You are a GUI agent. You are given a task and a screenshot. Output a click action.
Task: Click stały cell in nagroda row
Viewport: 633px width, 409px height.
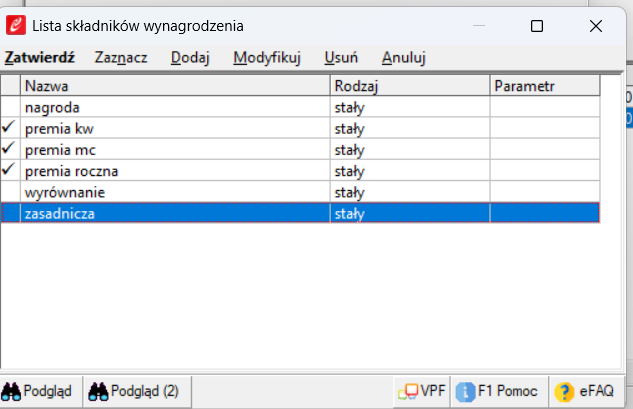coord(410,107)
